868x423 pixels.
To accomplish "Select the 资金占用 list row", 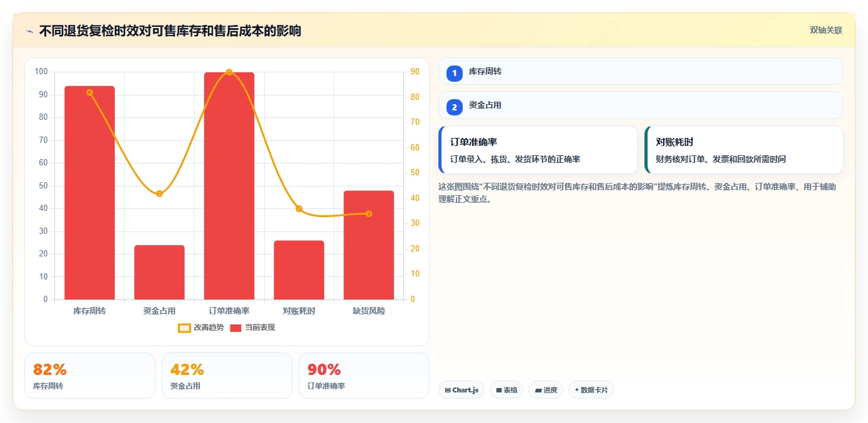I will [x=641, y=105].
